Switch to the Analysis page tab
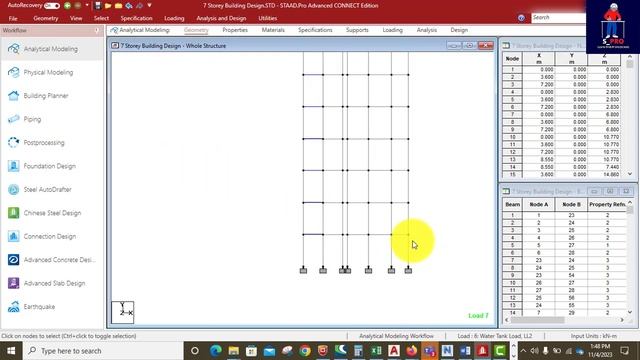The image size is (640, 360). tap(427, 30)
